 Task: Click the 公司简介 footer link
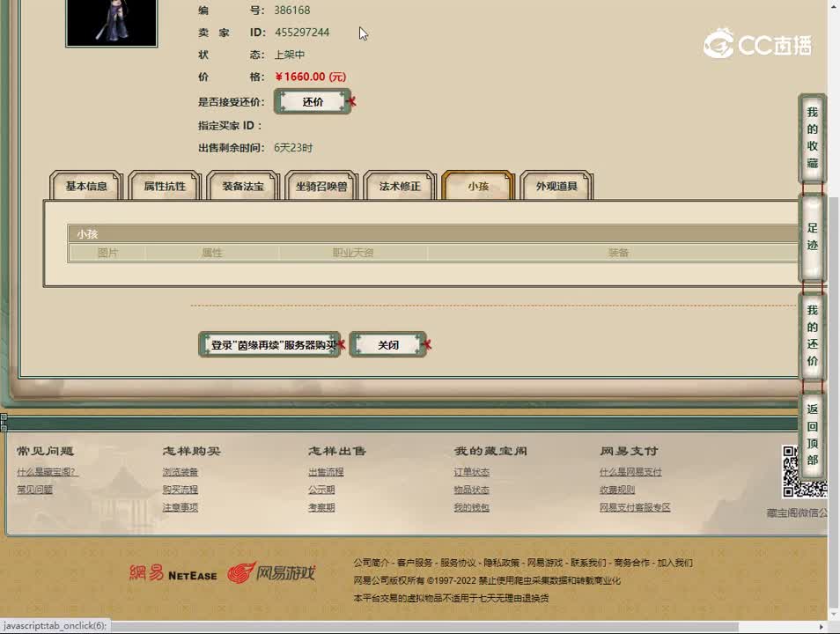pyautogui.click(x=372, y=563)
